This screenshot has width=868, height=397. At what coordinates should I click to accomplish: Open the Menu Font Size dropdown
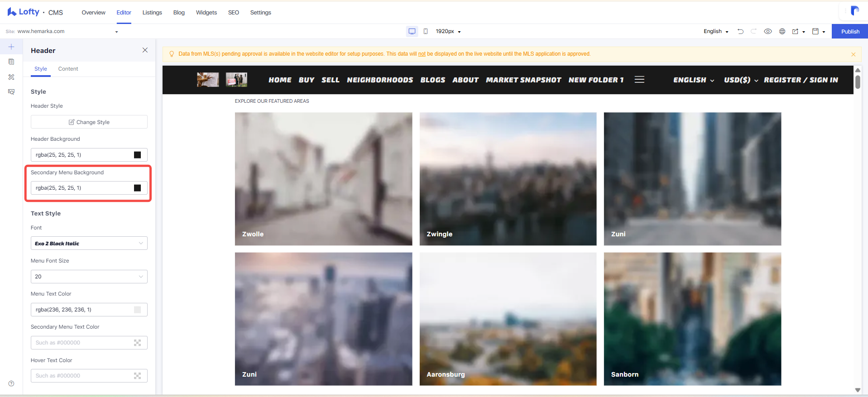coord(89,277)
